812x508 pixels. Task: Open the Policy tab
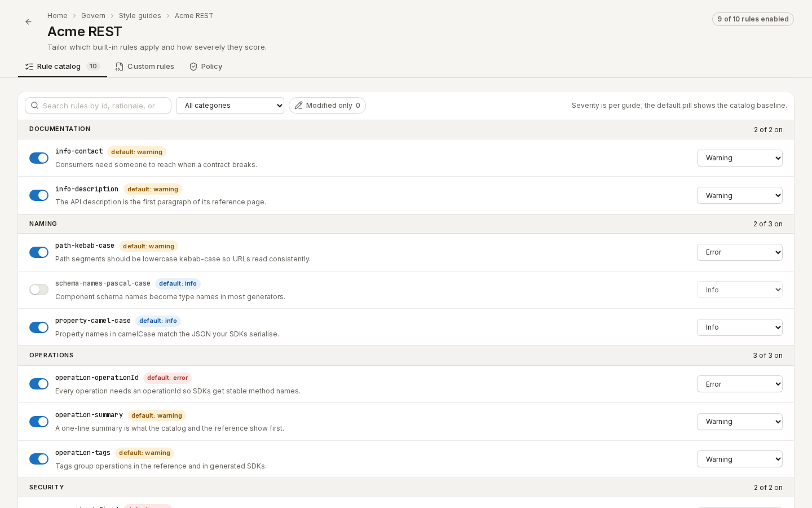206,67
